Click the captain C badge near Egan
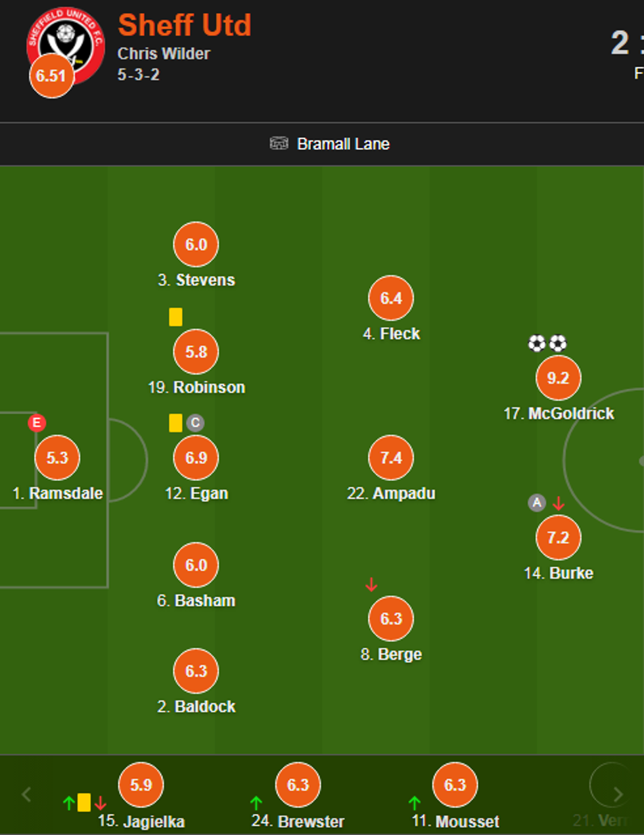The height and width of the screenshot is (835, 644). [x=195, y=422]
